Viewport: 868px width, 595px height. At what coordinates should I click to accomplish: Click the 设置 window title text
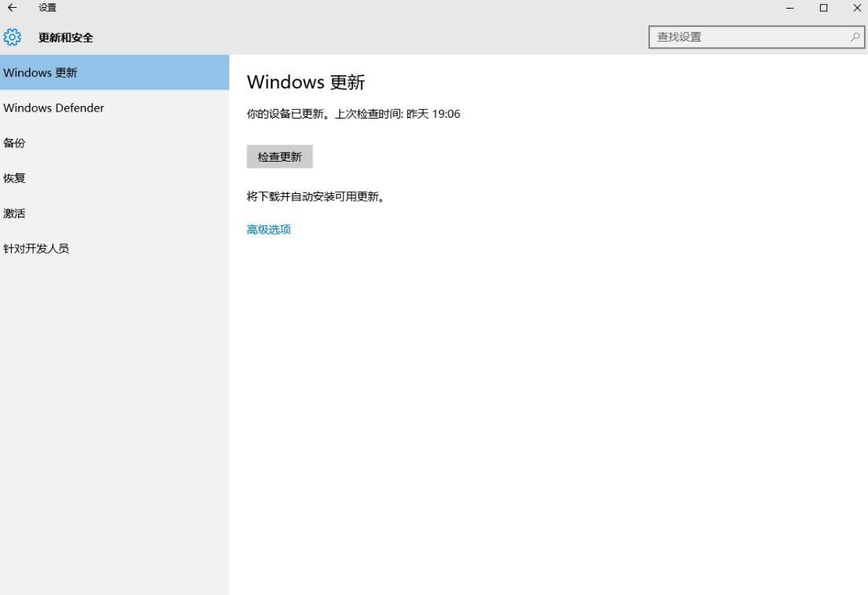point(47,8)
